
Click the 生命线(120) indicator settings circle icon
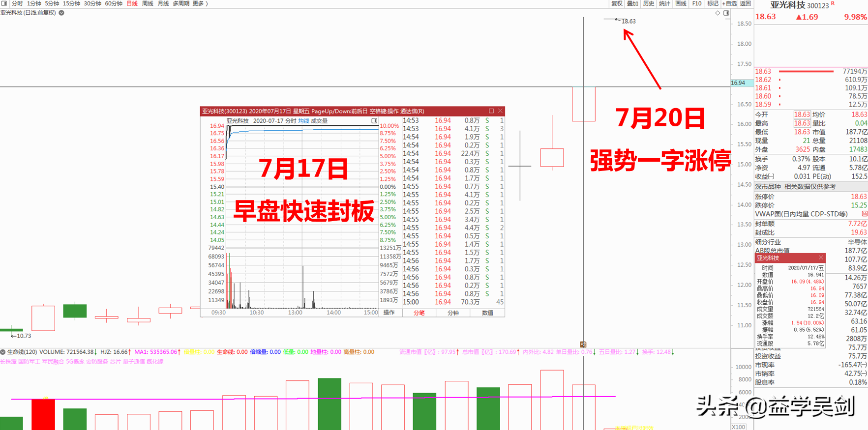3,352
